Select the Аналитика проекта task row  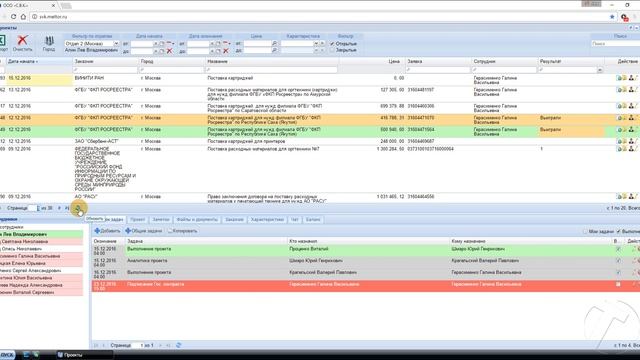click(365, 262)
